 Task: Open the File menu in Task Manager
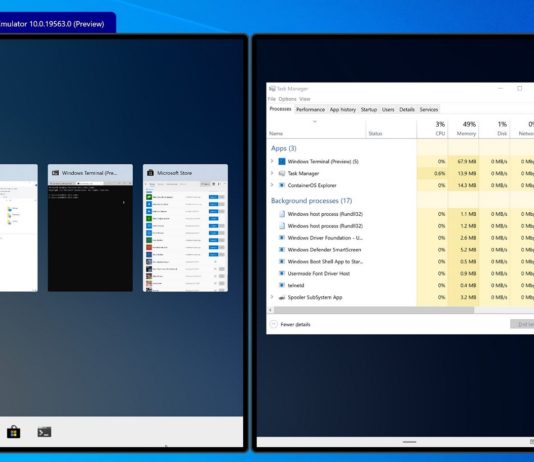(x=271, y=99)
